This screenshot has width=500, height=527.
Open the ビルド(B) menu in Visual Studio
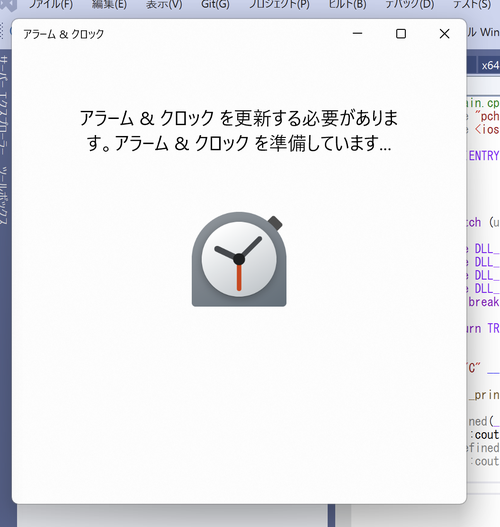pyautogui.click(x=347, y=5)
